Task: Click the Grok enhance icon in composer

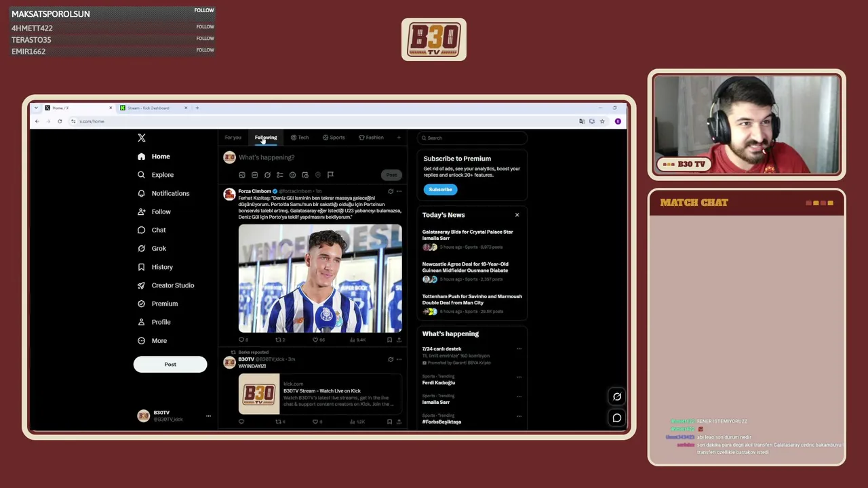Action: (x=267, y=175)
